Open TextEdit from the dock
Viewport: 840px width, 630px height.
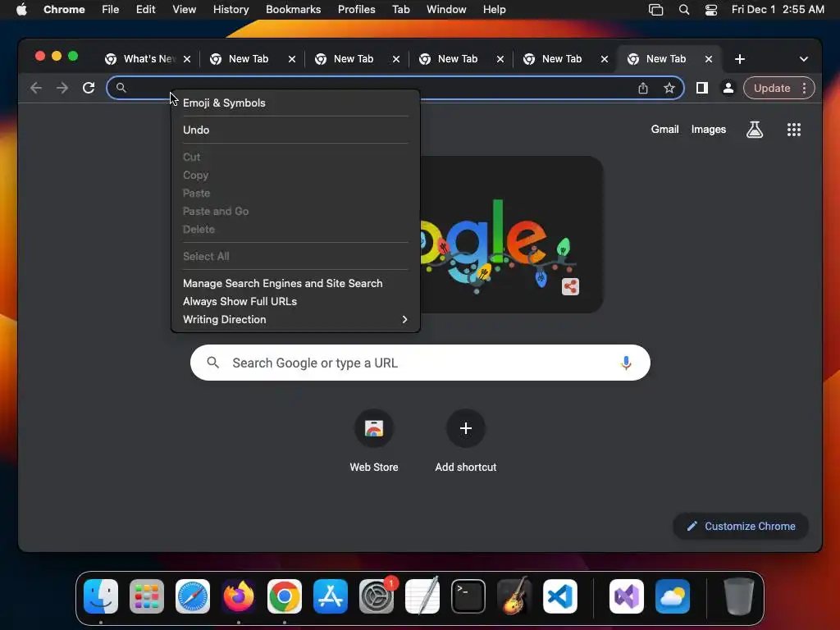point(422,596)
